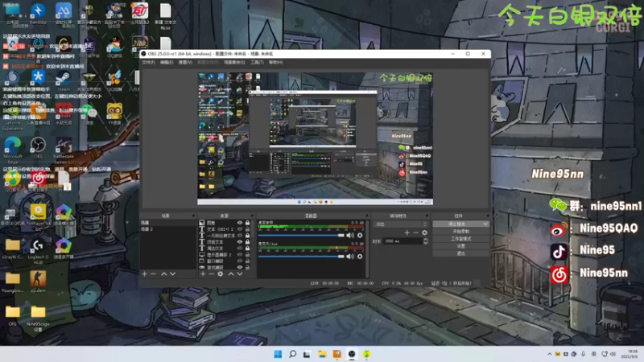Click 工作室模式 studio mode button
Screen dimensions: 644x362
coord(460,239)
